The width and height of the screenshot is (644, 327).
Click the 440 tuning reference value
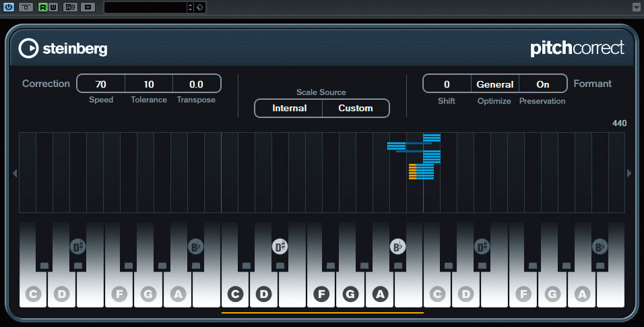click(619, 123)
